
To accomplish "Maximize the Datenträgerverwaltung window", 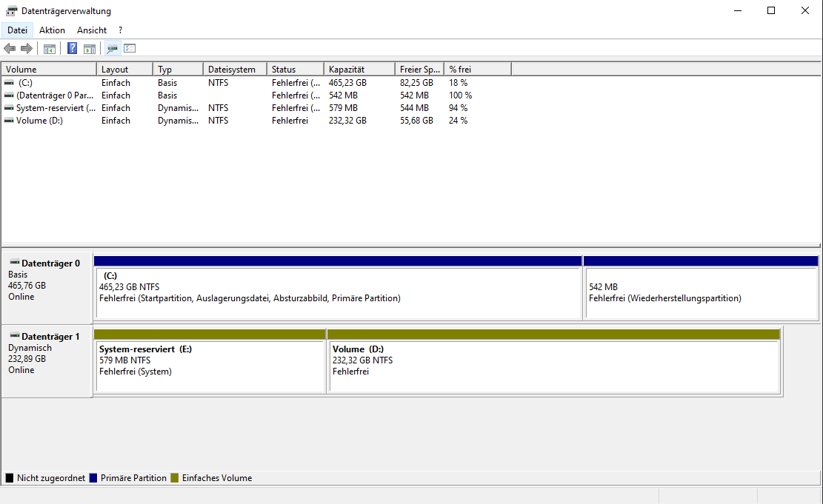I will 771,10.
